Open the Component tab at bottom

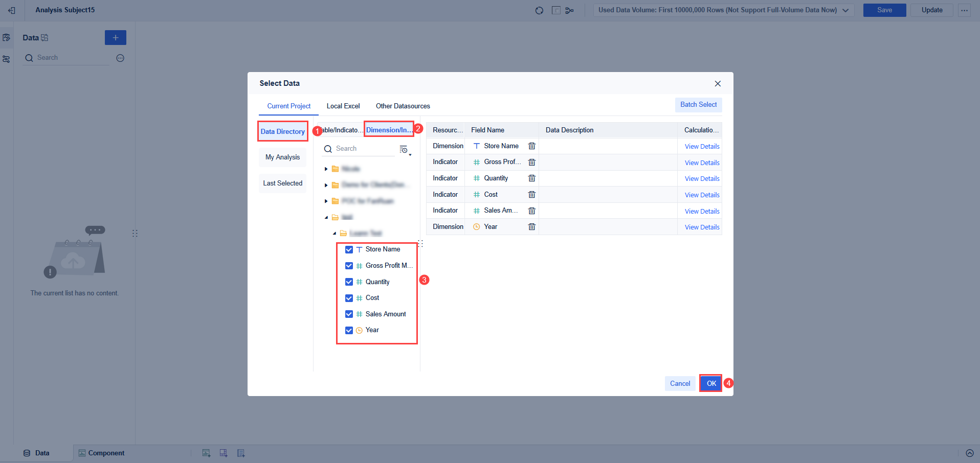click(101, 453)
